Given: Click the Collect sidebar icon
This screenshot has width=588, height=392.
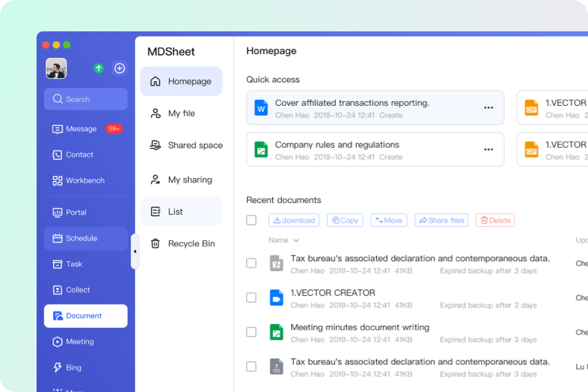Looking at the screenshot, I should [57, 290].
